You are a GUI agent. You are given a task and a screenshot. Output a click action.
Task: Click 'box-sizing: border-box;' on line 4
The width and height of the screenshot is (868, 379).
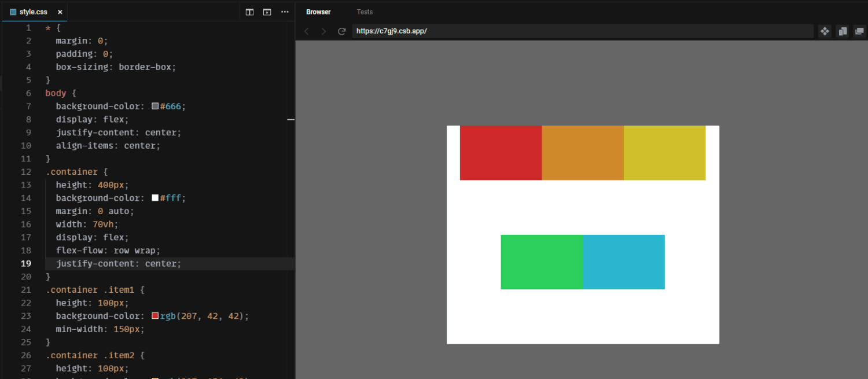pos(116,67)
